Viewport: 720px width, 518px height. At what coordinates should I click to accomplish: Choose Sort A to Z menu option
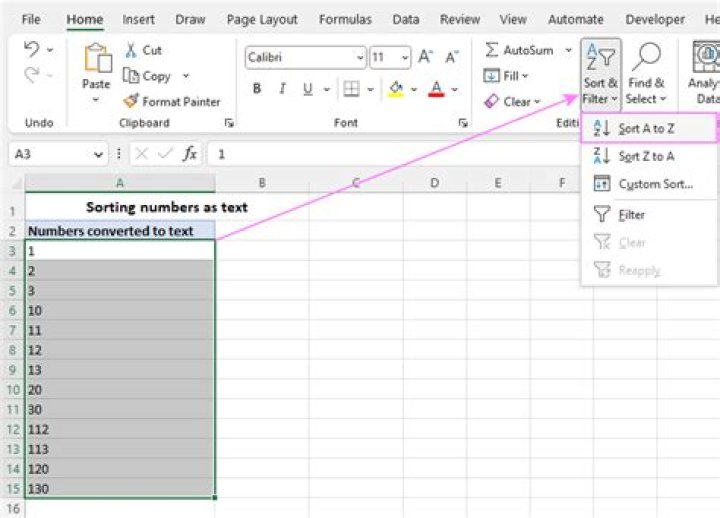[x=646, y=129]
